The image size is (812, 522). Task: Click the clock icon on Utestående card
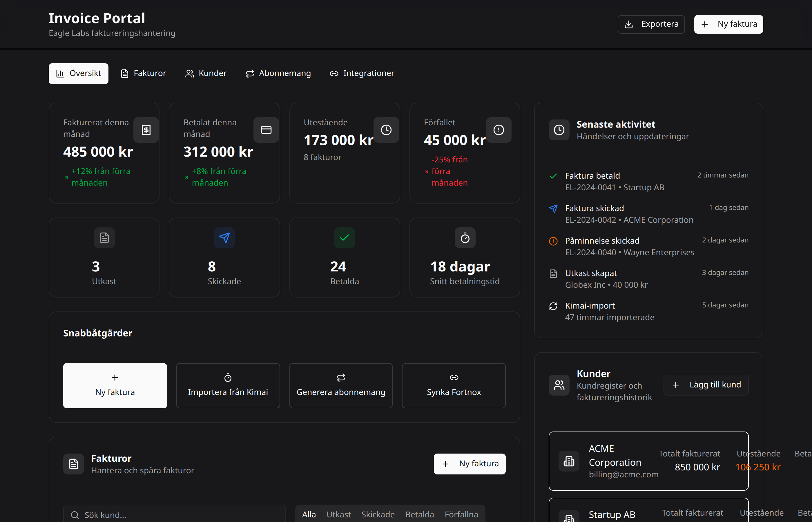pyautogui.click(x=386, y=130)
